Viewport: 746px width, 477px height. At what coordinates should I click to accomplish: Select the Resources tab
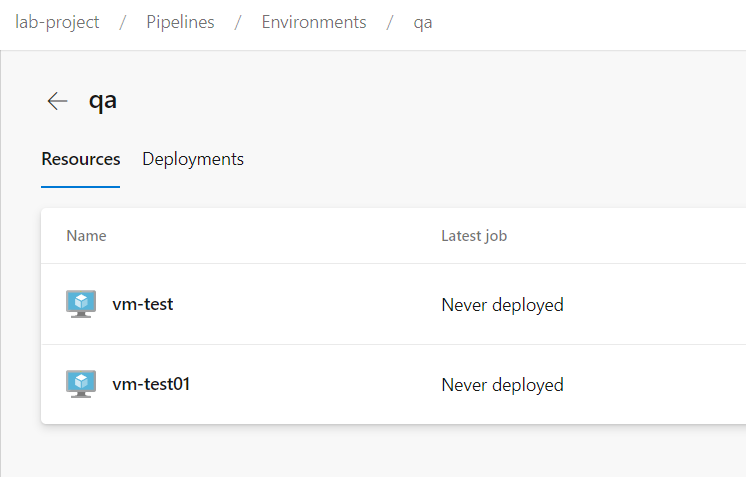[80, 159]
